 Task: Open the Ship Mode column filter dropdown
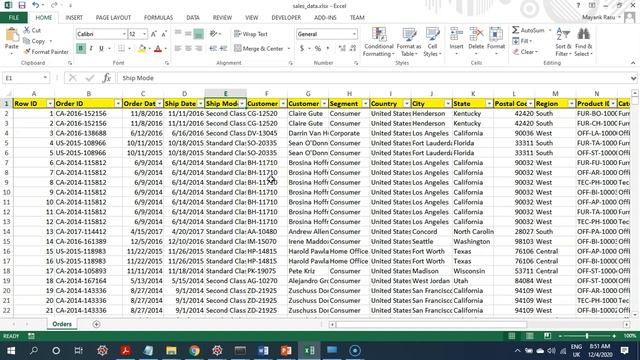pos(242,104)
